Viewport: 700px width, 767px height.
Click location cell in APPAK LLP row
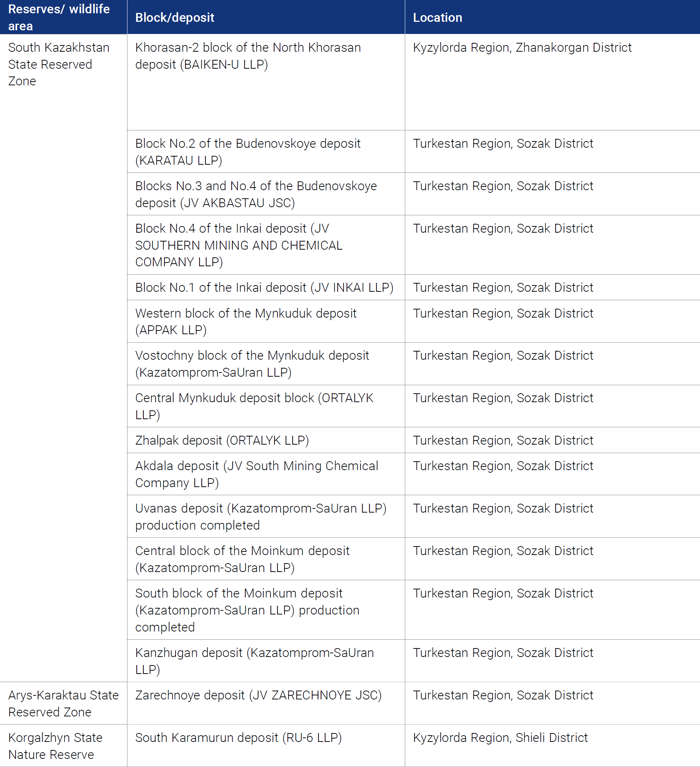point(552,322)
